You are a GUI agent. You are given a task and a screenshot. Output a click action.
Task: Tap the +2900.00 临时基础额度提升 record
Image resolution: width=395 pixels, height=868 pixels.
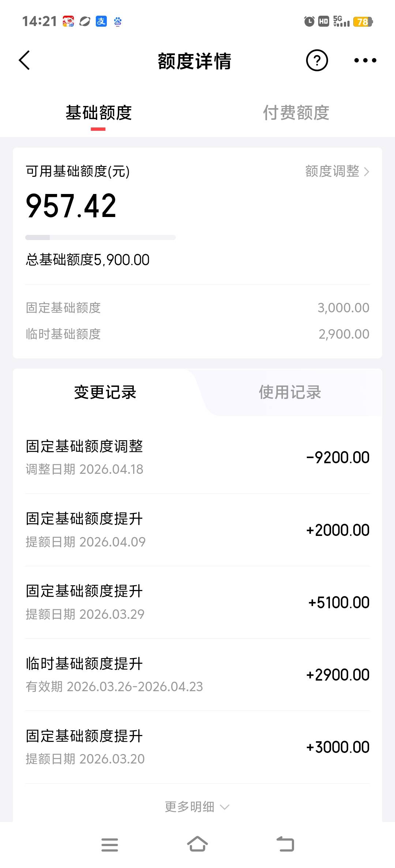[x=197, y=674]
